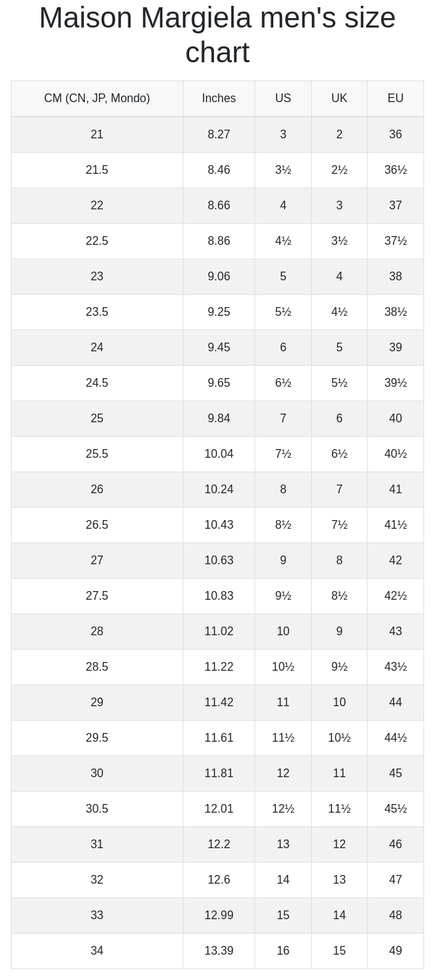The height and width of the screenshot is (980, 435).
Task: Click the US column header
Action: pyautogui.click(x=283, y=99)
